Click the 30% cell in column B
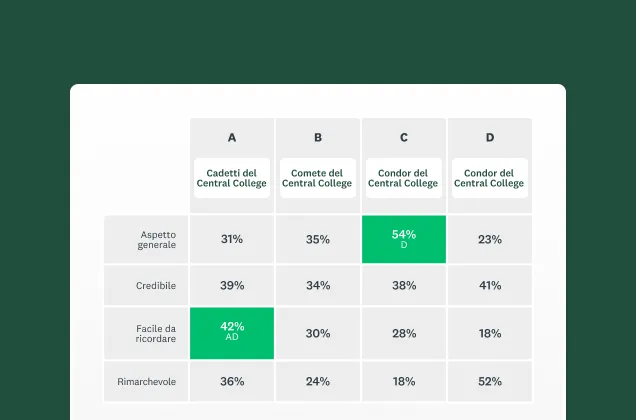The width and height of the screenshot is (636, 420). (318, 333)
